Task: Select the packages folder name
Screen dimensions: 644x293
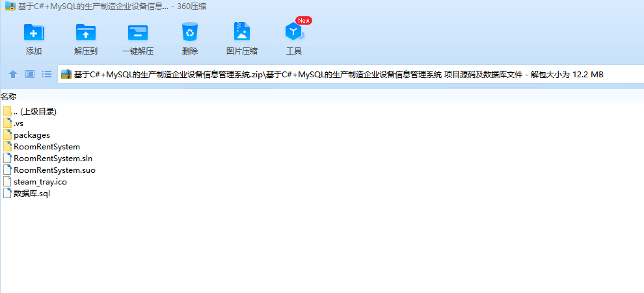Action: click(32, 135)
